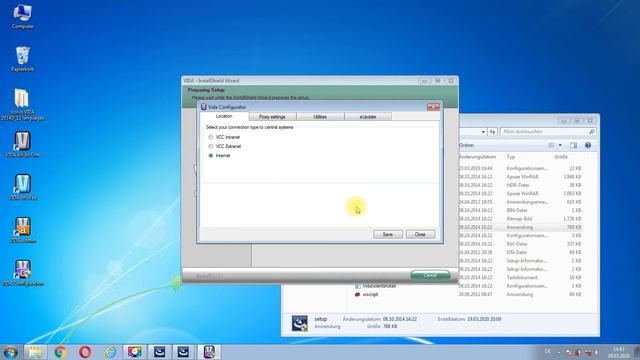This screenshot has height=360, width=640.
Task: Switch to the eUpdate tab
Action: [x=368, y=117]
